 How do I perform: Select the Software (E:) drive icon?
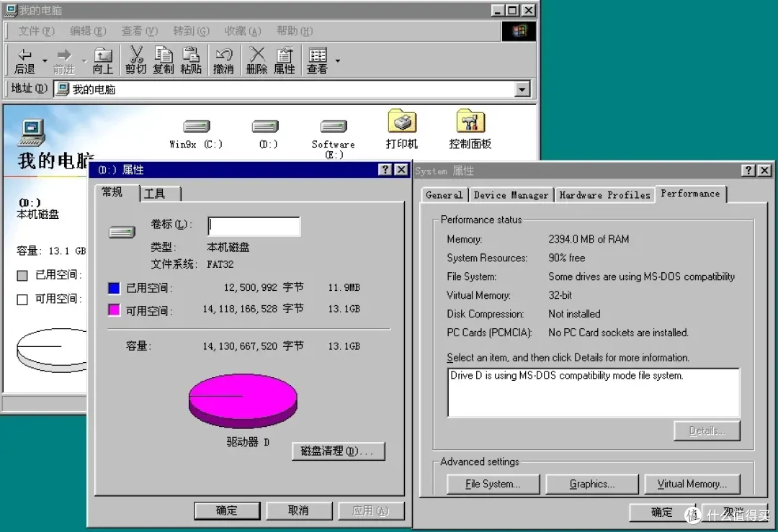point(334,126)
